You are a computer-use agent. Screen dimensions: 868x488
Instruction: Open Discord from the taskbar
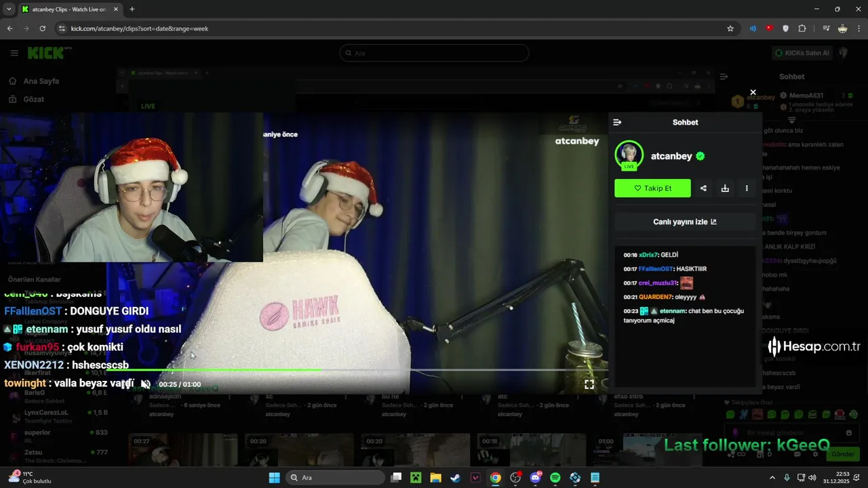pos(536,478)
